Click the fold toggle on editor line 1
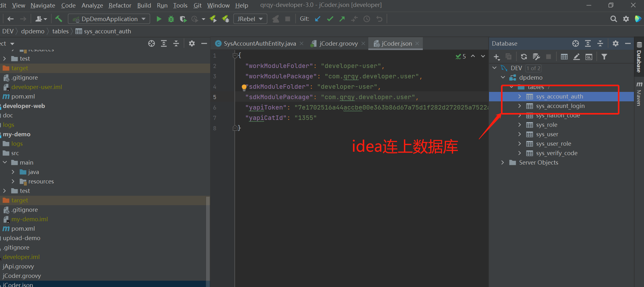 (x=235, y=56)
